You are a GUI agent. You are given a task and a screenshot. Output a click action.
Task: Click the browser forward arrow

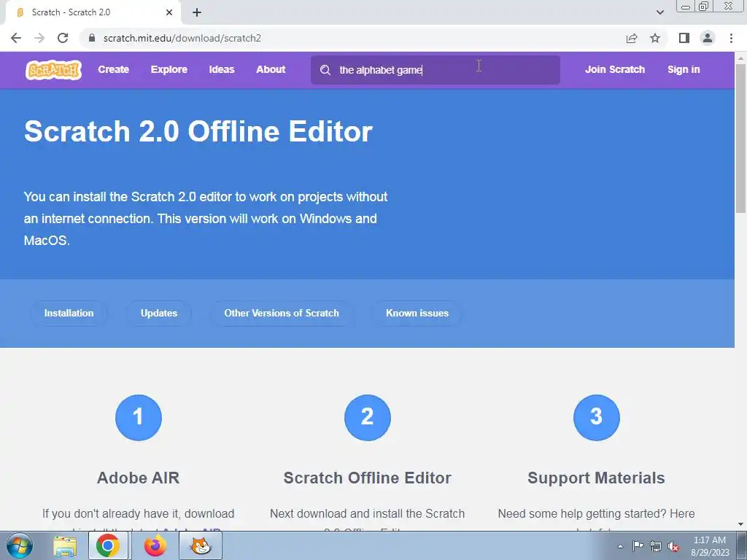[39, 38]
